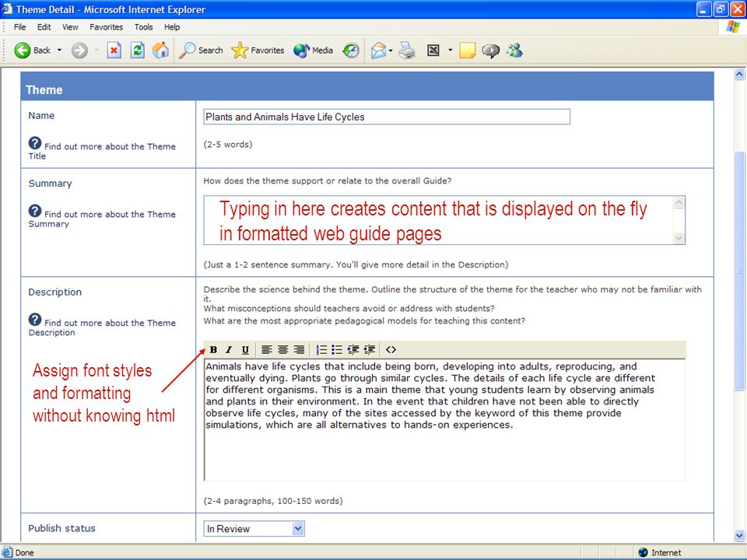Image resolution: width=747 pixels, height=560 pixels.
Task: Open the Back history dropdown arrow
Action: click(60, 50)
